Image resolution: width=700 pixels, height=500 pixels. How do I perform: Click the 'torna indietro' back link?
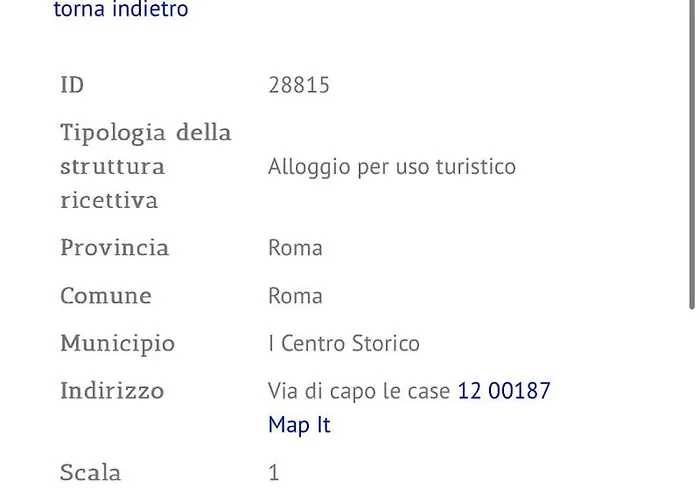coord(120,11)
